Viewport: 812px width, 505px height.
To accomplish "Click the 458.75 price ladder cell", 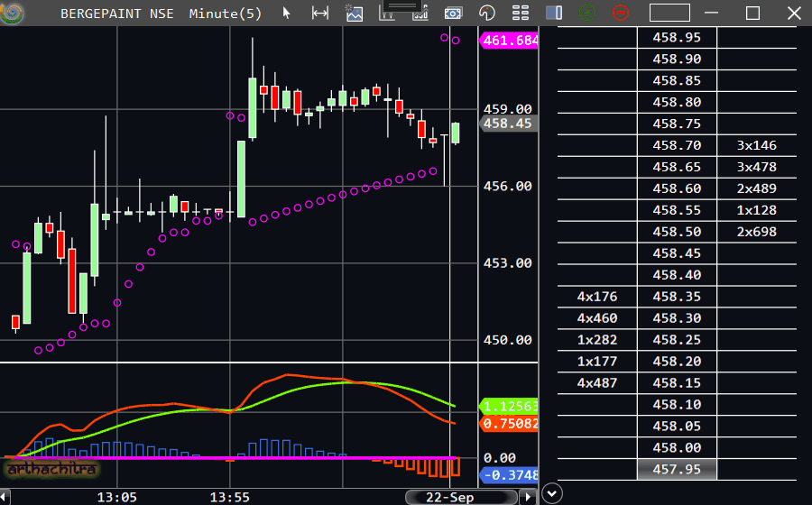I will (x=677, y=124).
